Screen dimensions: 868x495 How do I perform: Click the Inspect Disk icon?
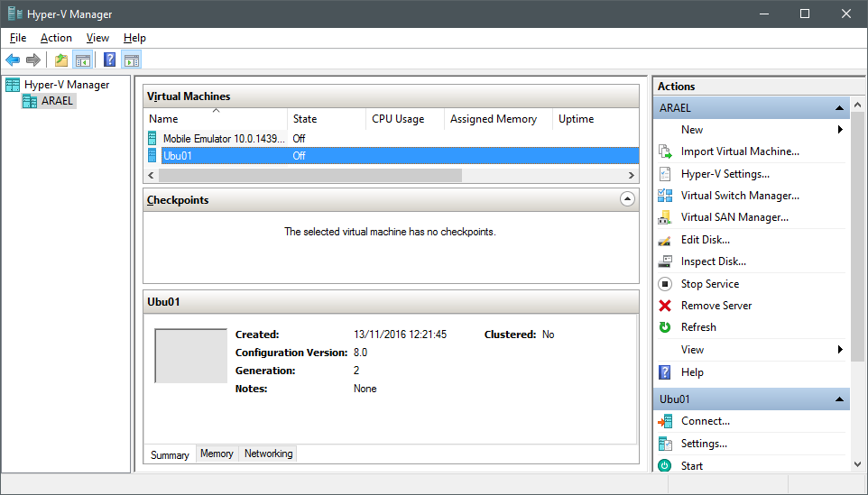point(665,261)
